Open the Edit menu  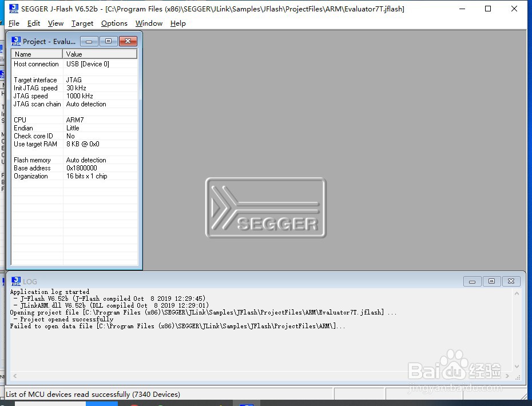tap(34, 23)
